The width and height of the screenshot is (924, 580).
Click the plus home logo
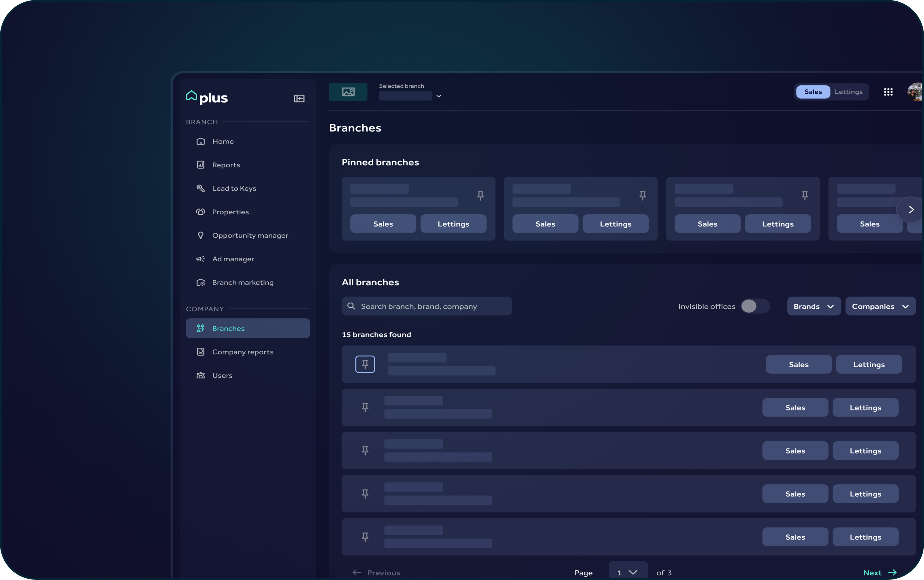pos(206,97)
